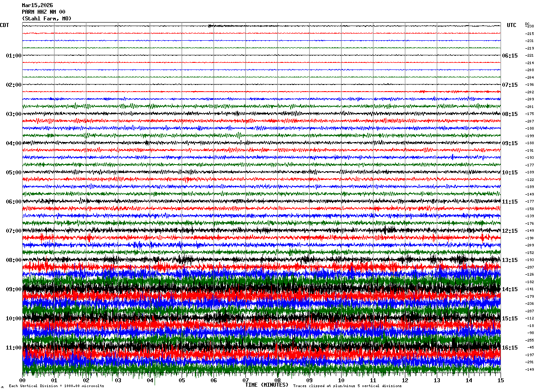Click the DC offset value -221
The image size is (536, 392).
pos(529,55)
